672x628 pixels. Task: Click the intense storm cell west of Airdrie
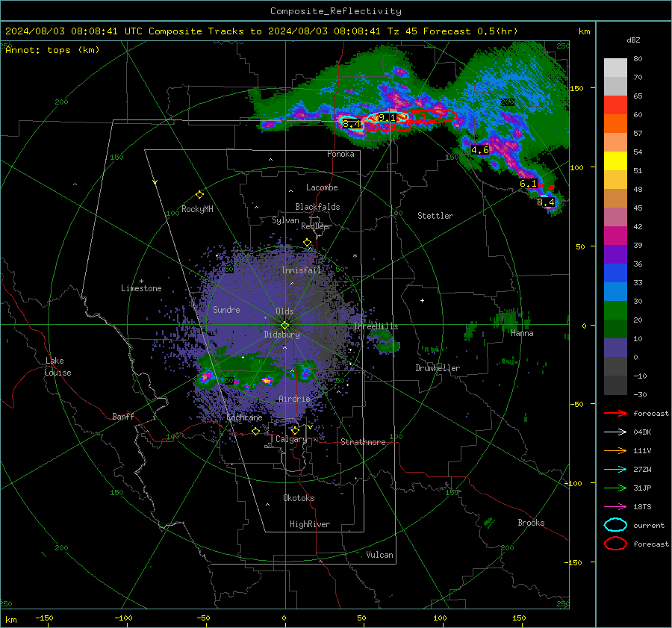pyautogui.click(x=267, y=380)
